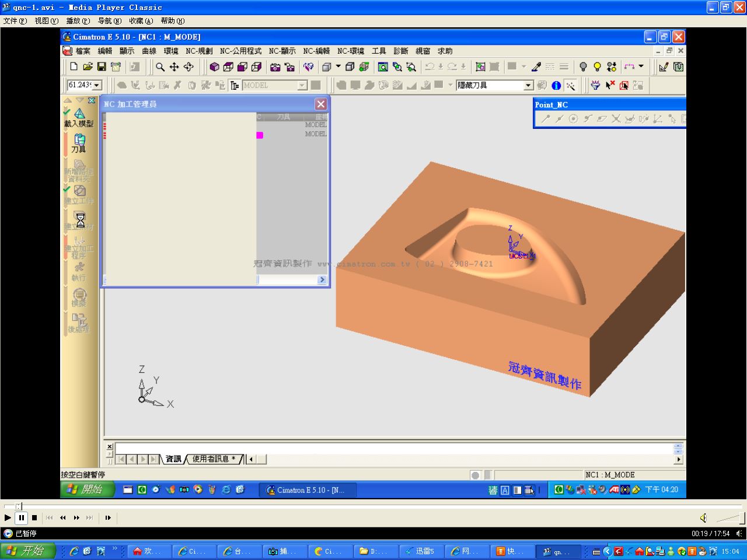The image size is (747, 560).
Task: Switch to the 資訊 tab
Action: click(173, 459)
